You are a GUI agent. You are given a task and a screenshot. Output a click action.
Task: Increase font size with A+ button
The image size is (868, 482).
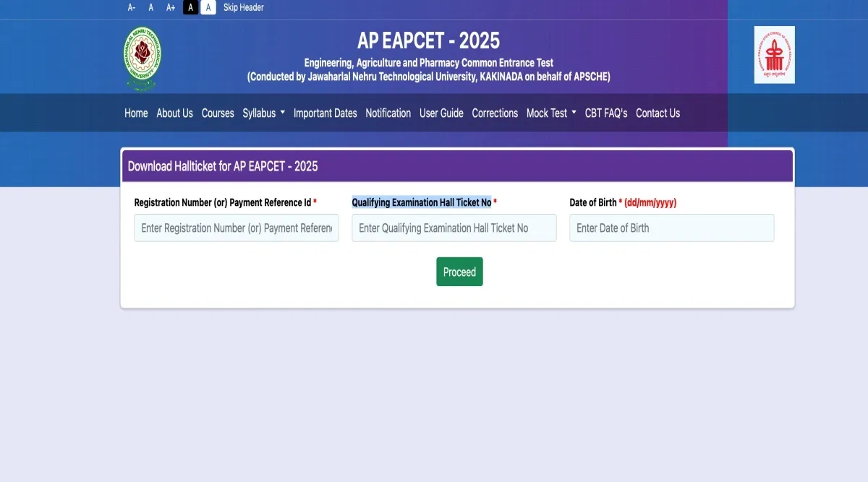pyautogui.click(x=171, y=7)
